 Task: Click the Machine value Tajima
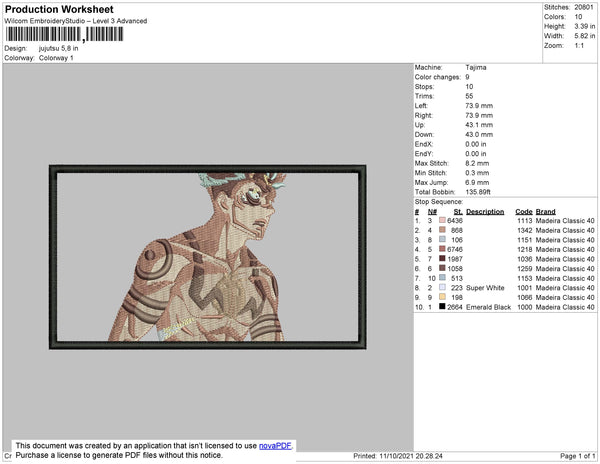[476, 67]
